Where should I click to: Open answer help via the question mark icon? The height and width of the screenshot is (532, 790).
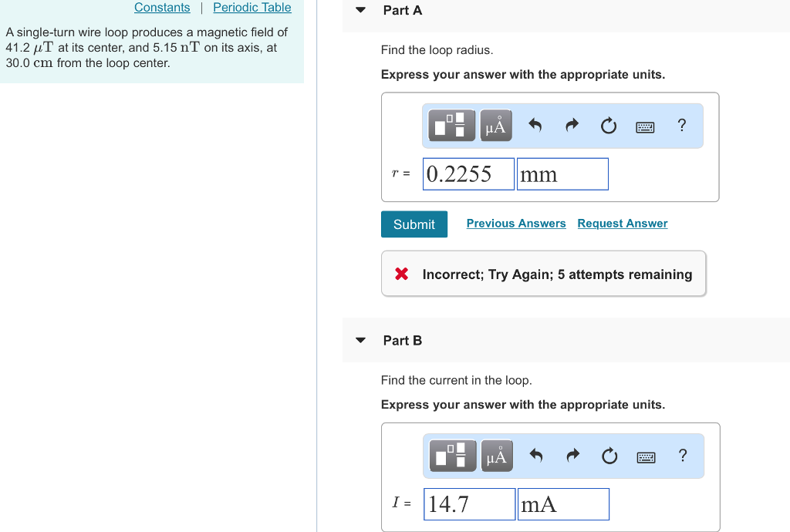pos(681,126)
